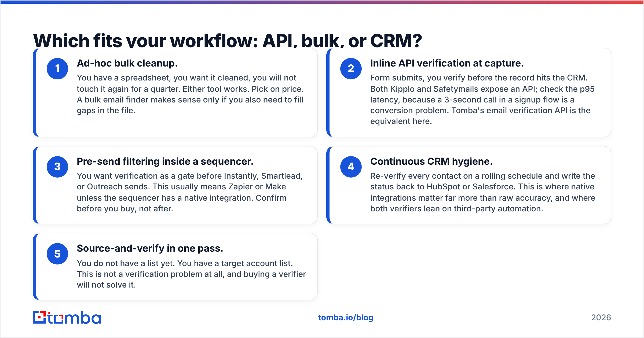The width and height of the screenshot is (644, 338).
Task: Select 'Source-and-verify in one pass.' title
Action: click(150, 248)
